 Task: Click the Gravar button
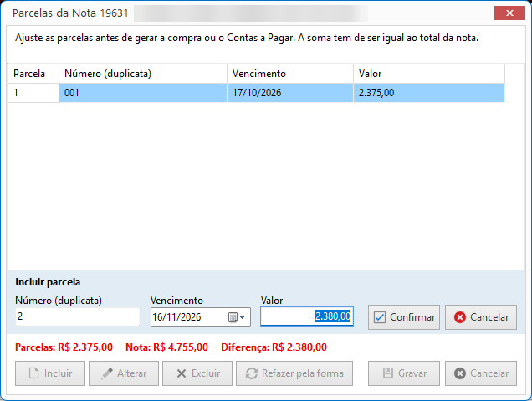[404, 373]
